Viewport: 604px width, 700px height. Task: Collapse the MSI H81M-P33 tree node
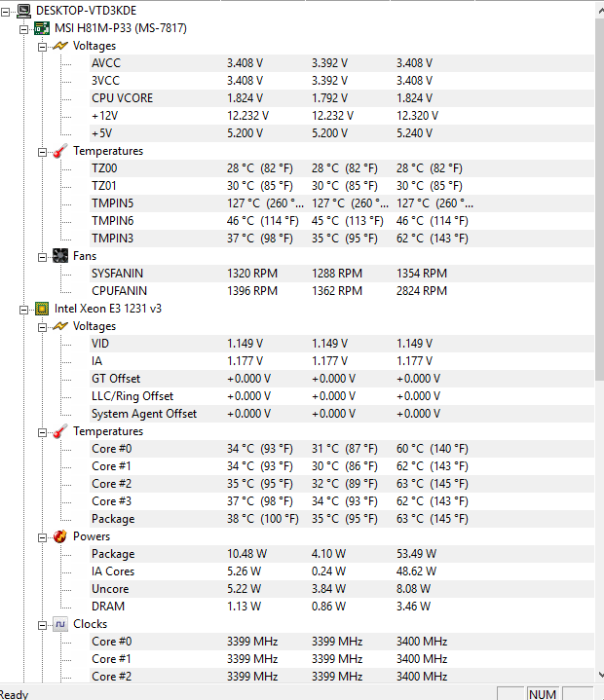coord(24,28)
